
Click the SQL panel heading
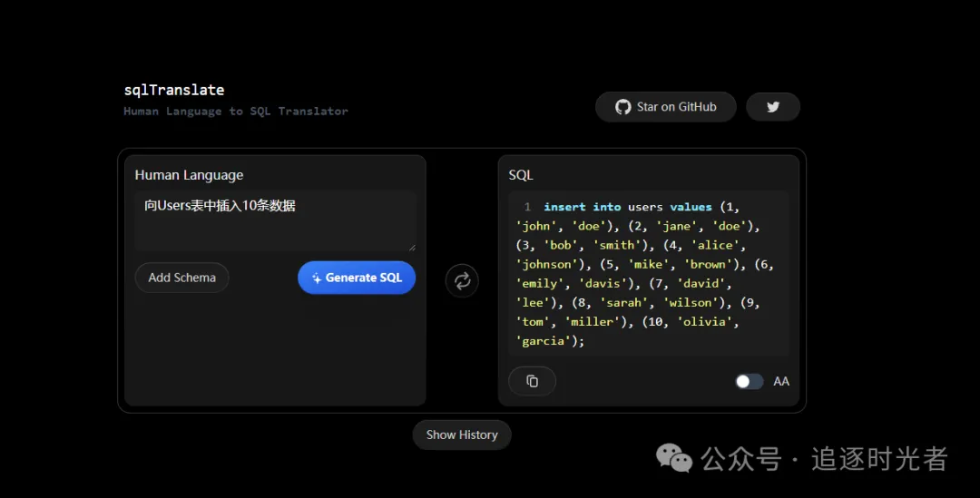point(521,175)
